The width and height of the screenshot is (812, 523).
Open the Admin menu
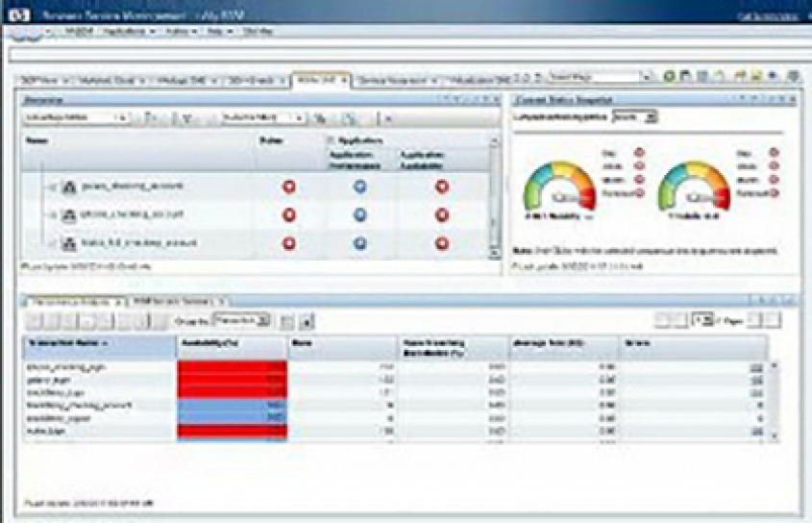coord(182,31)
